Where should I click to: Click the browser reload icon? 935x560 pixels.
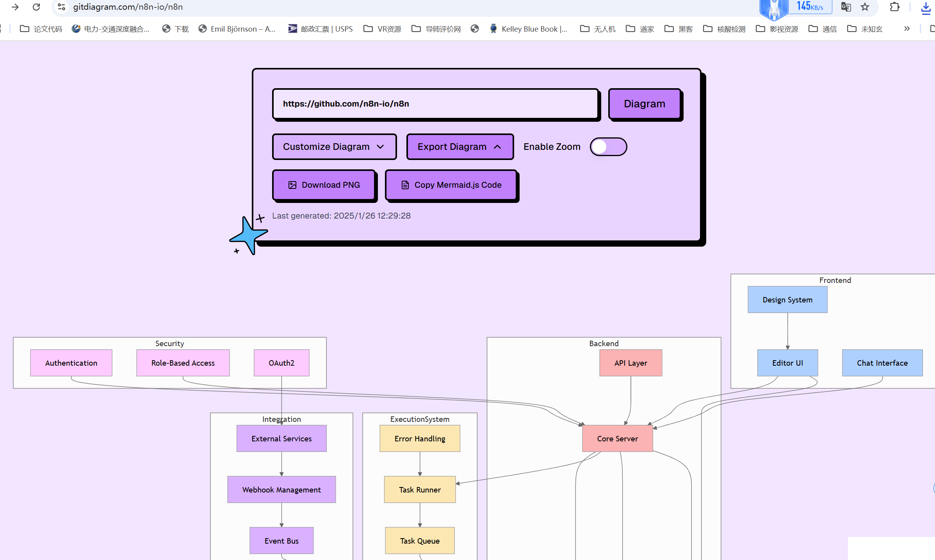[x=36, y=7]
